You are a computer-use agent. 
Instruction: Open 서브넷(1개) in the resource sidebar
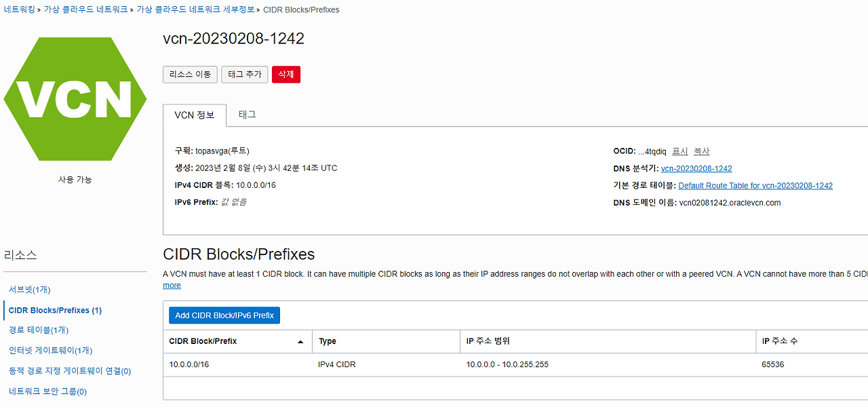[31, 290]
